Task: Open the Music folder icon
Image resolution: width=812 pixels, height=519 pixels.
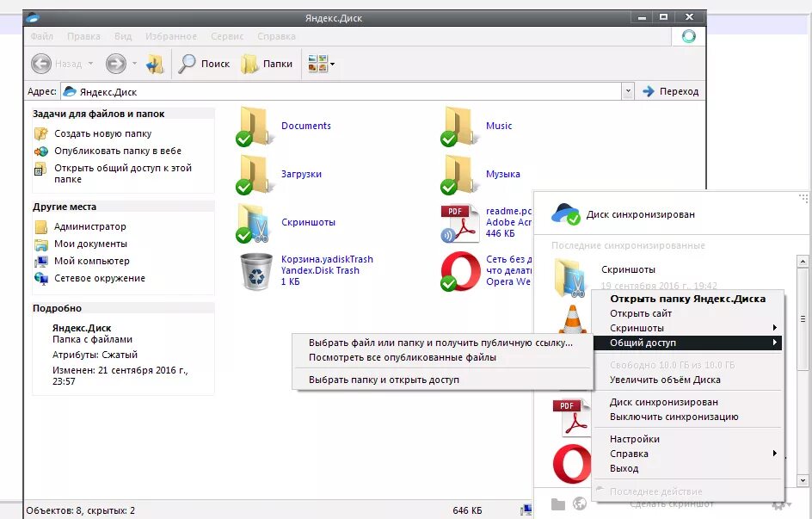Action: [x=458, y=126]
